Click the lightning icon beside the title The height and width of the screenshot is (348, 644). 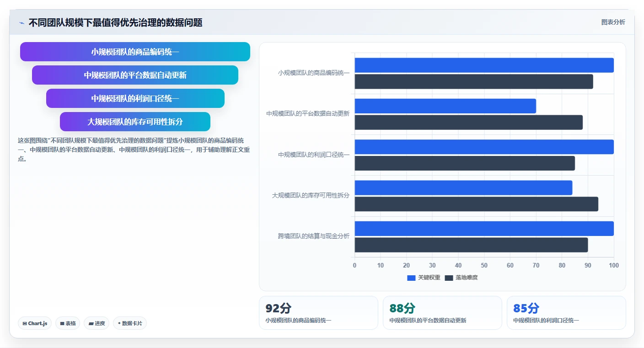[22, 23]
